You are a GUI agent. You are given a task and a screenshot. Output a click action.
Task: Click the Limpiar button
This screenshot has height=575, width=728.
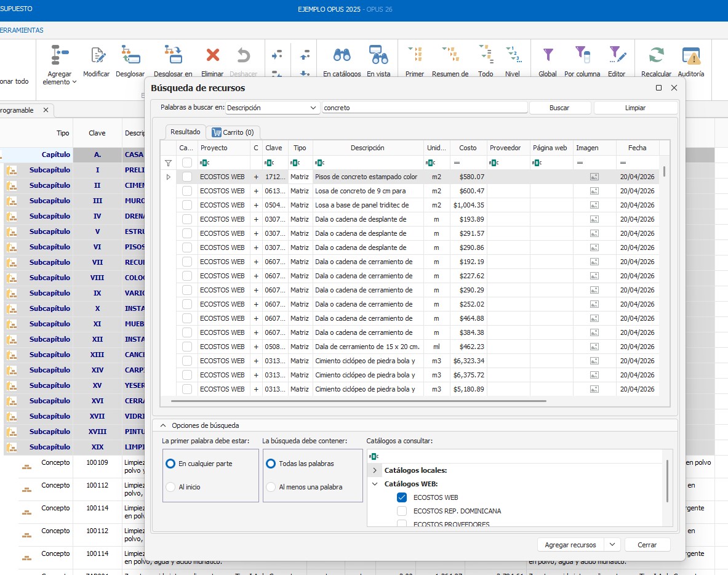pos(635,108)
